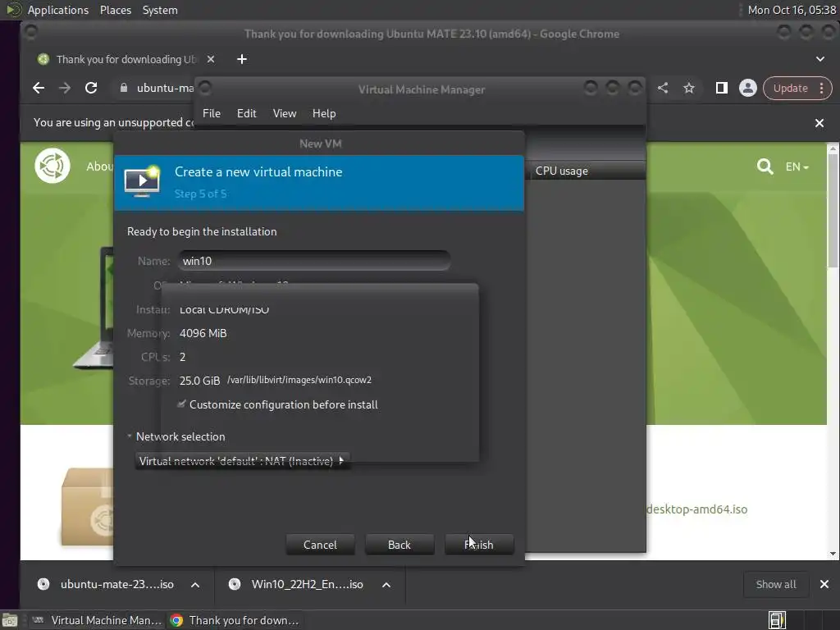The width and height of the screenshot is (840, 630).
Task: Click Show all downloads
Action: (776, 584)
